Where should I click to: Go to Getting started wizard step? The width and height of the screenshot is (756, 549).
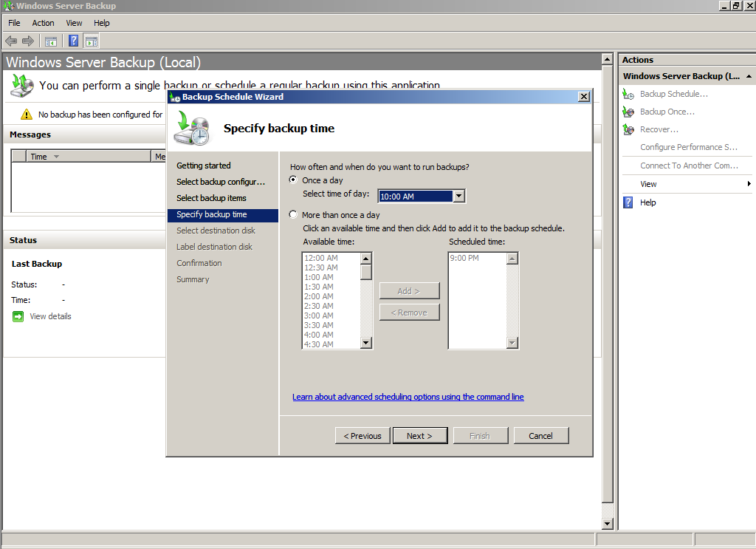tap(204, 166)
